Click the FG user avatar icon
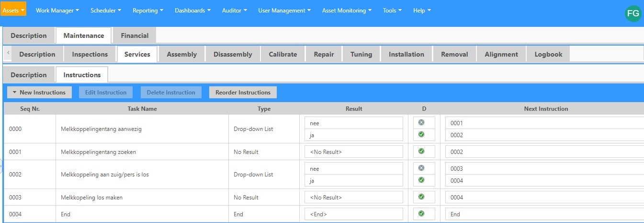Image resolution: width=644 pixels, height=223 pixels. pos(633,13)
